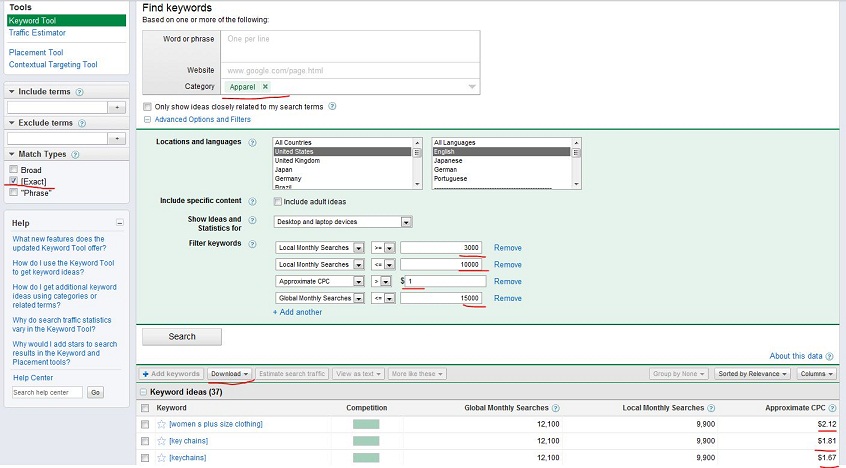The height and width of the screenshot is (468, 846).
Task: Edit the 15000 Global Monthly Searches value
Action: 441,298
